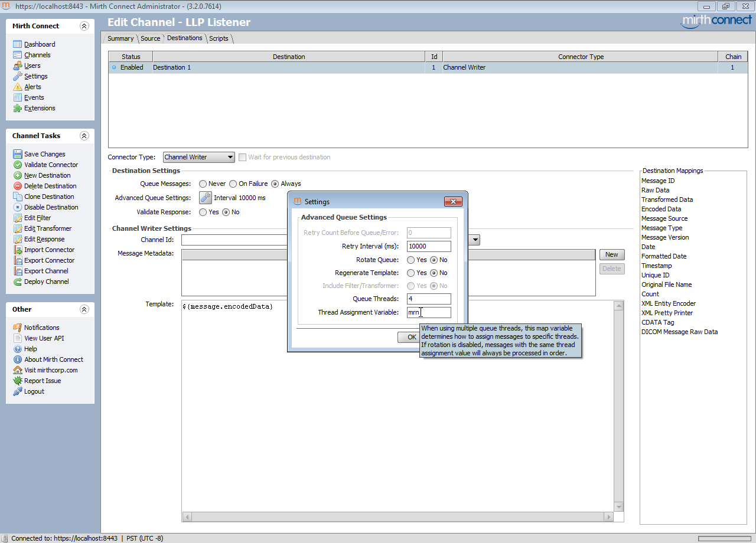Click OK in the Settings dialog
The height and width of the screenshot is (543, 756).
(x=409, y=337)
